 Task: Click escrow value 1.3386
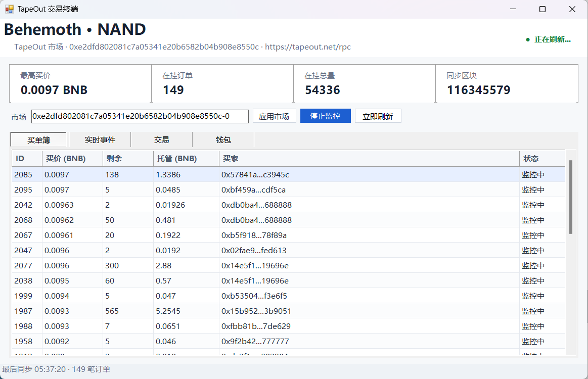[x=168, y=175]
